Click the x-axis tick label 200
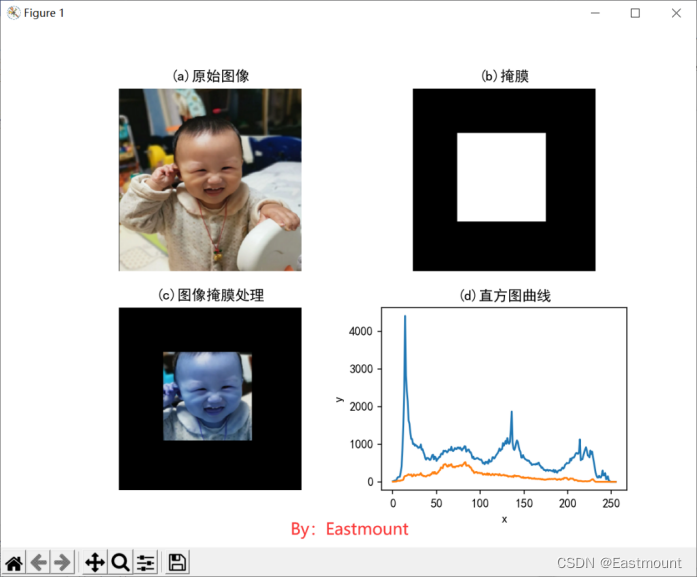Viewport: 697px width, 578px height. pyautogui.click(x=568, y=503)
